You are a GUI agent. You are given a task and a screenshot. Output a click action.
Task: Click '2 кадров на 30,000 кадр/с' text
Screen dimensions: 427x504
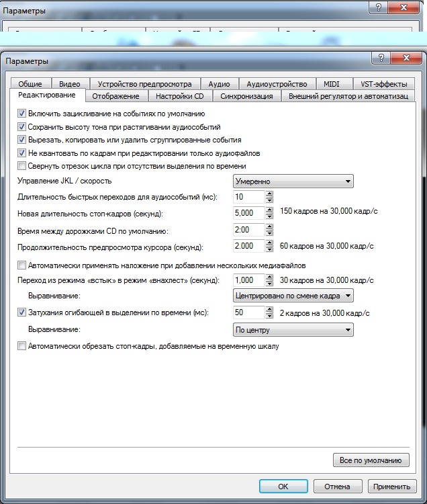pos(324,312)
